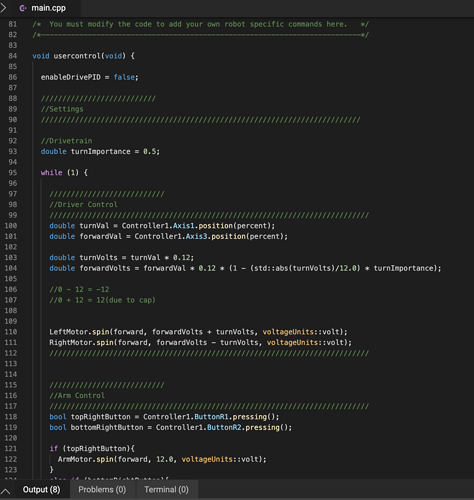The height and width of the screenshot is (500, 474).
Task: Expand sidebar using top-left chevron arrow
Action: [3, 8]
